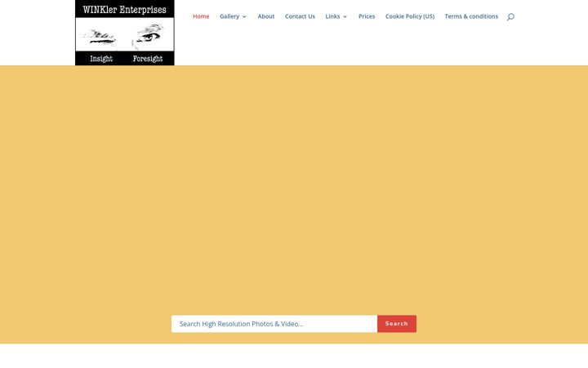Go to the Home menu item
Screen dimensions: 588x368
[x=201, y=16]
